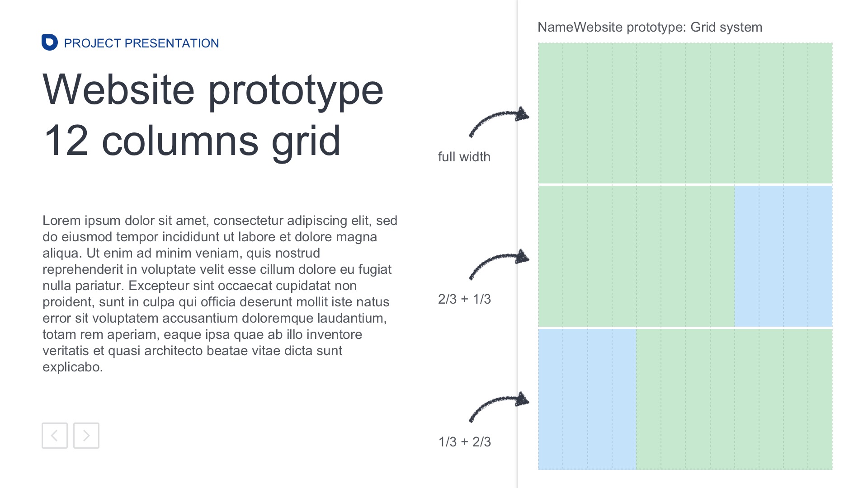Select the blue 1/3 block in middle row
The width and height of the screenshot is (868, 488).
point(783,256)
